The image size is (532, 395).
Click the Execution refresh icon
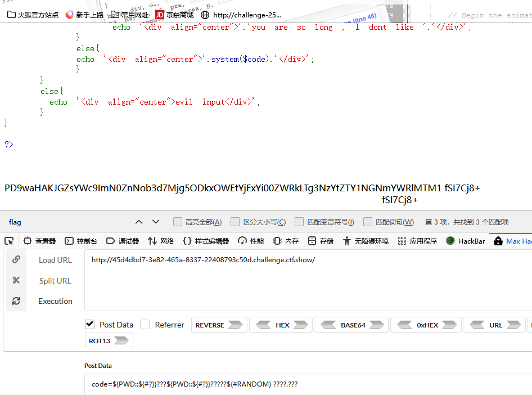click(x=16, y=301)
